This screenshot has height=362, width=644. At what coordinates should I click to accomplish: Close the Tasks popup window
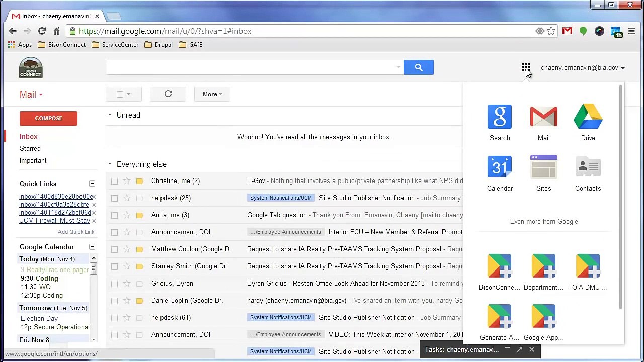tap(532, 349)
